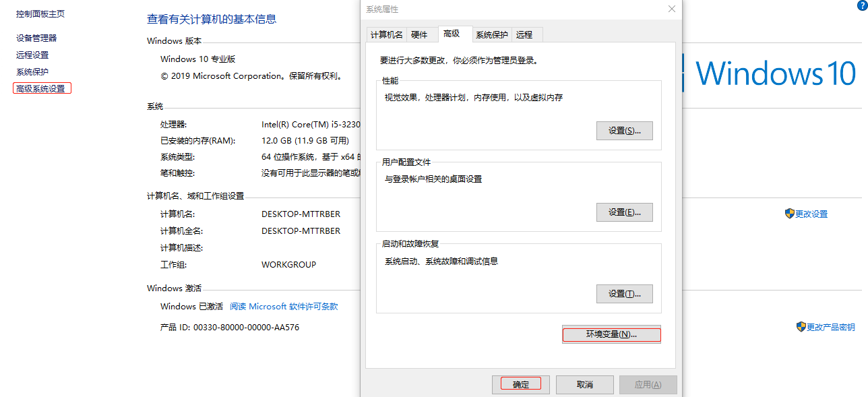Click the Windows 10 专业版 text
Image resolution: width=868 pixels, height=397 pixels.
pos(198,59)
